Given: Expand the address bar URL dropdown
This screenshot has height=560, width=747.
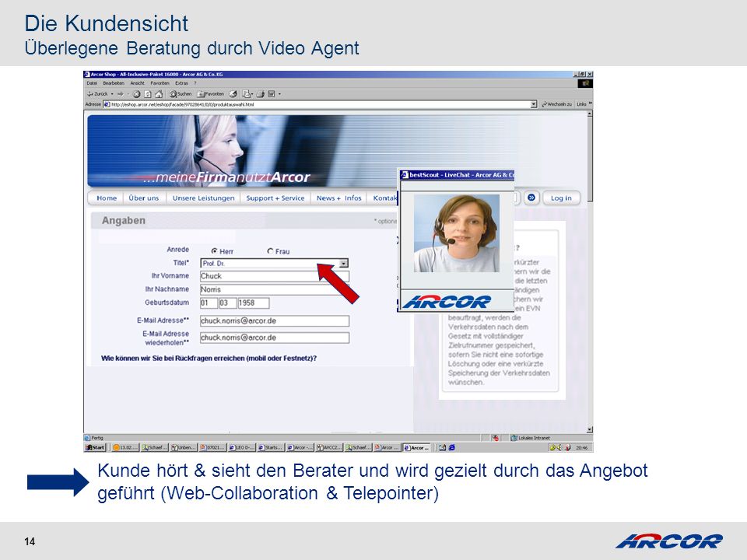Looking at the screenshot, I should (534, 104).
